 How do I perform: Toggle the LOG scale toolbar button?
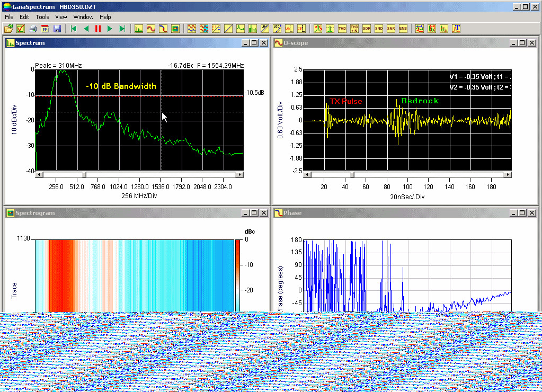tap(277, 29)
